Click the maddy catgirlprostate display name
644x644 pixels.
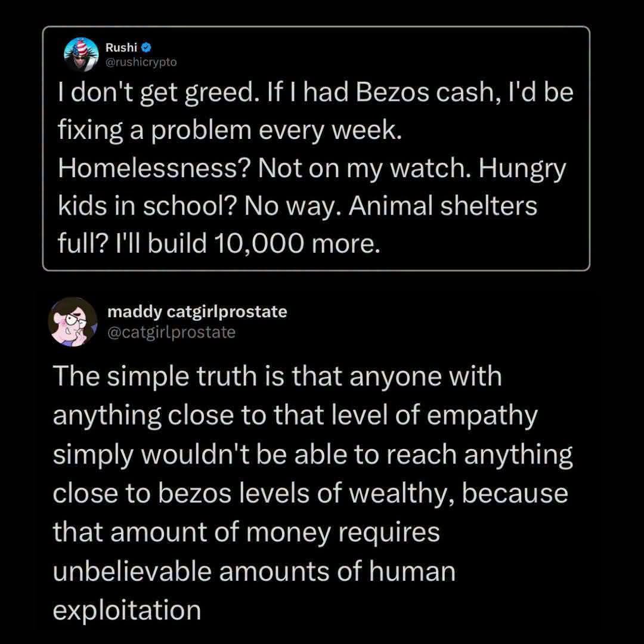coord(197,312)
